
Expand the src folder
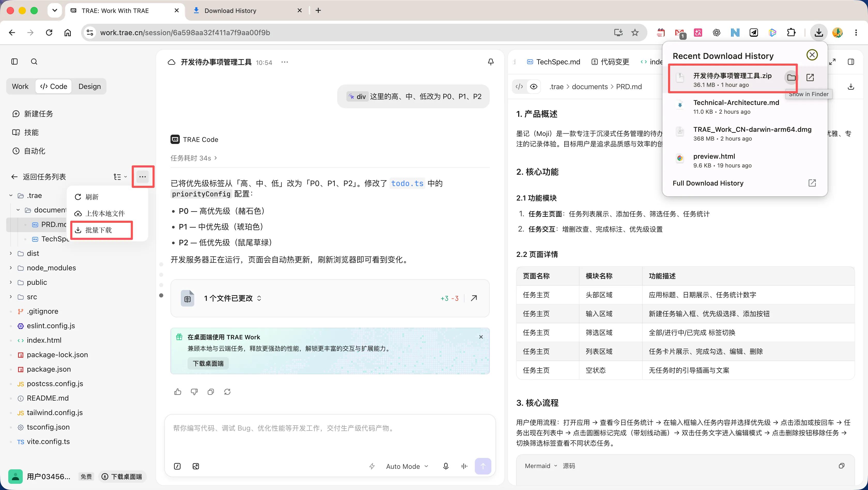click(x=11, y=297)
